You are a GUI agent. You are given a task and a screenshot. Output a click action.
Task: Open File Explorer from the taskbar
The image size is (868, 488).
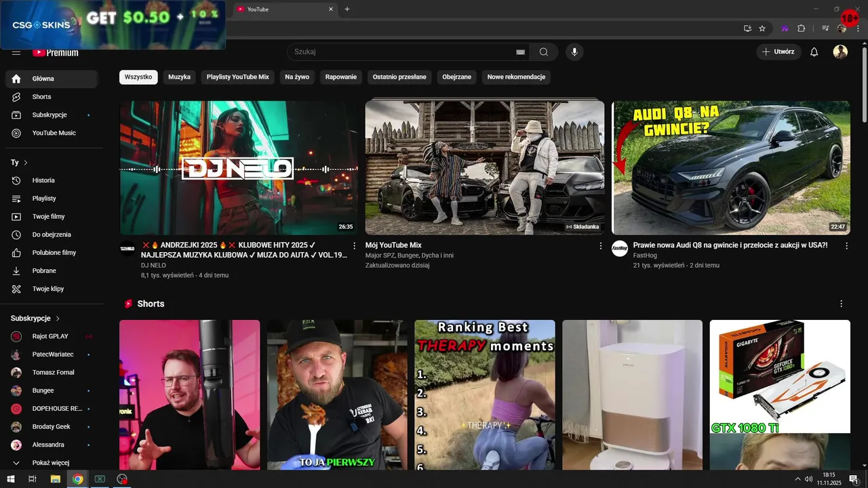[55, 479]
